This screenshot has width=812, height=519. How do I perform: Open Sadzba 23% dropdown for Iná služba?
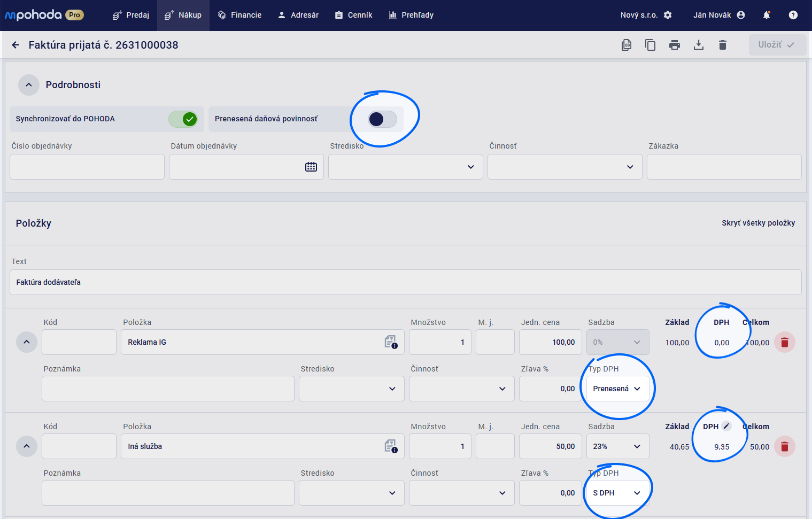point(618,446)
